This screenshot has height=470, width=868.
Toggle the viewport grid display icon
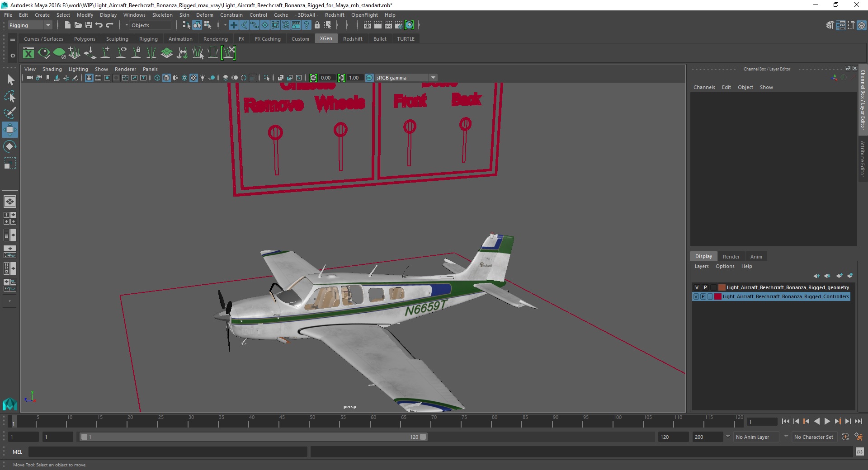pos(89,78)
